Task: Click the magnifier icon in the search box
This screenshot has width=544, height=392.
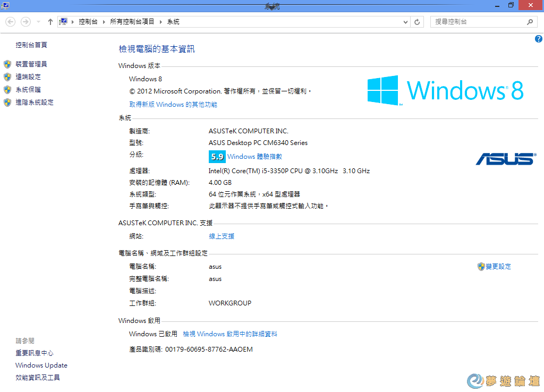Action: 529,22
